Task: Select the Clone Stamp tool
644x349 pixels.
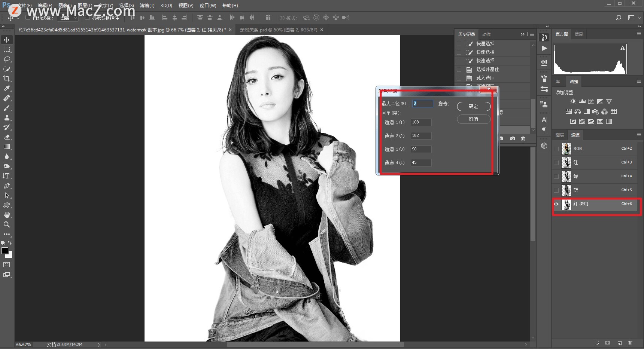Action: [x=7, y=117]
